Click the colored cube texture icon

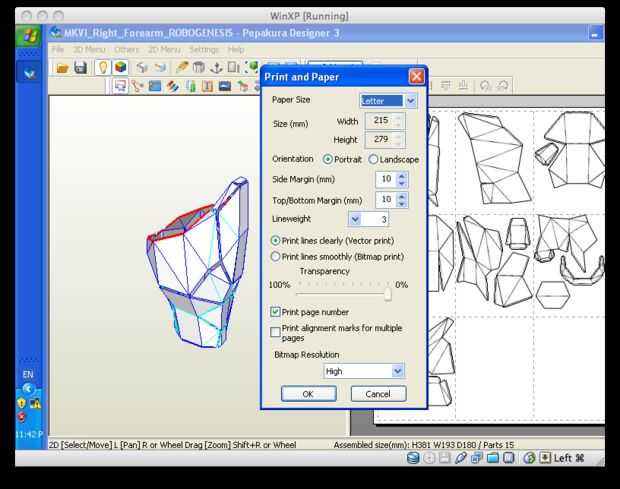[121, 67]
